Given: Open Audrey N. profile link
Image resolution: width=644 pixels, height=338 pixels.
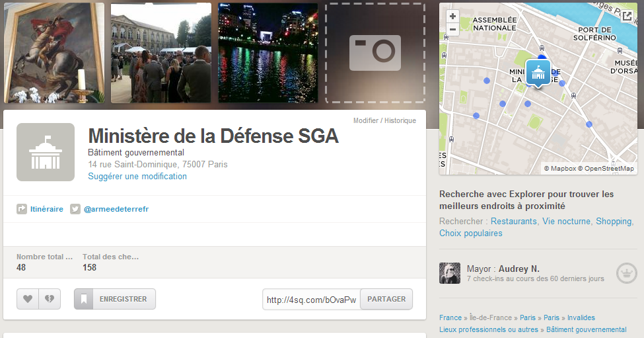Looking at the screenshot, I should [x=519, y=269].
